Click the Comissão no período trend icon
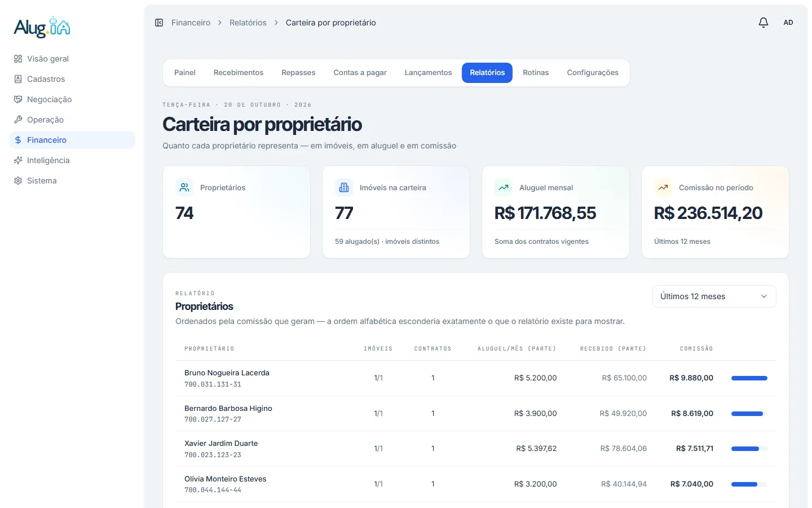Image resolution: width=812 pixels, height=508 pixels. tap(663, 187)
